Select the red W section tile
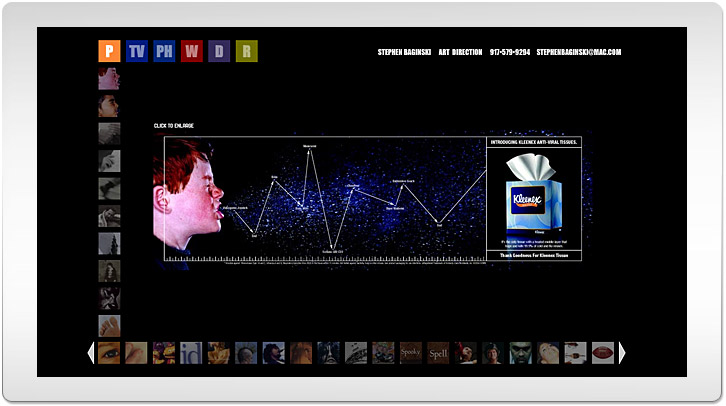Screen dimensions: 726x406 coord(192,51)
